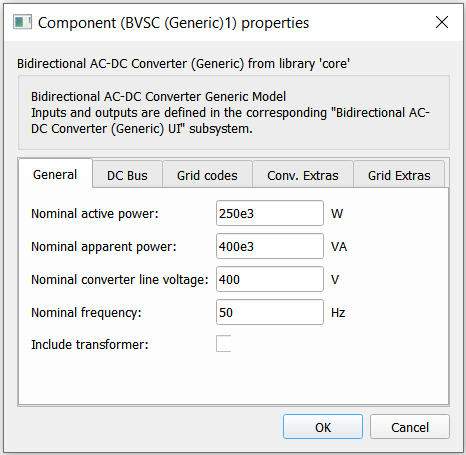
Task: Click the Hz unit label
Action: (338, 313)
